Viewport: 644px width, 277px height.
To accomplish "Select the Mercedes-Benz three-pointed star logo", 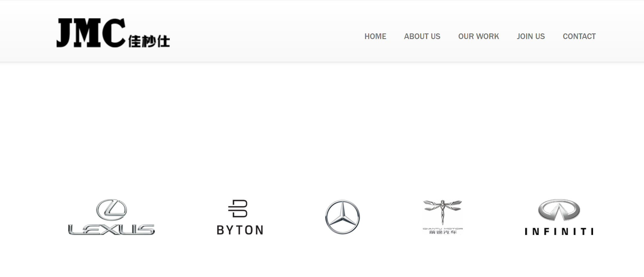I will click(343, 217).
